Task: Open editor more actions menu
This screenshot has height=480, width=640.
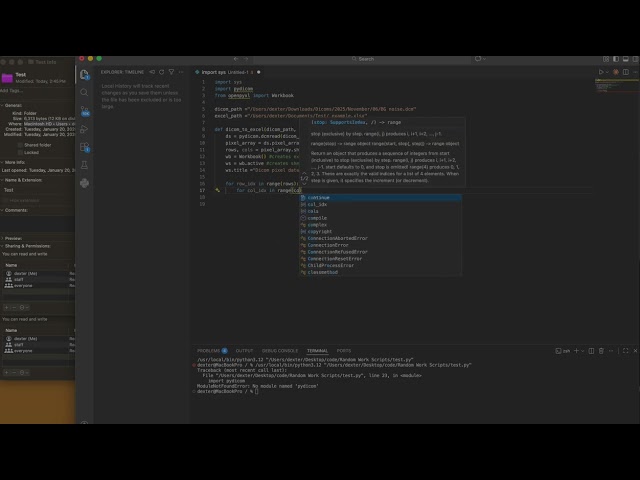Action: [636, 72]
